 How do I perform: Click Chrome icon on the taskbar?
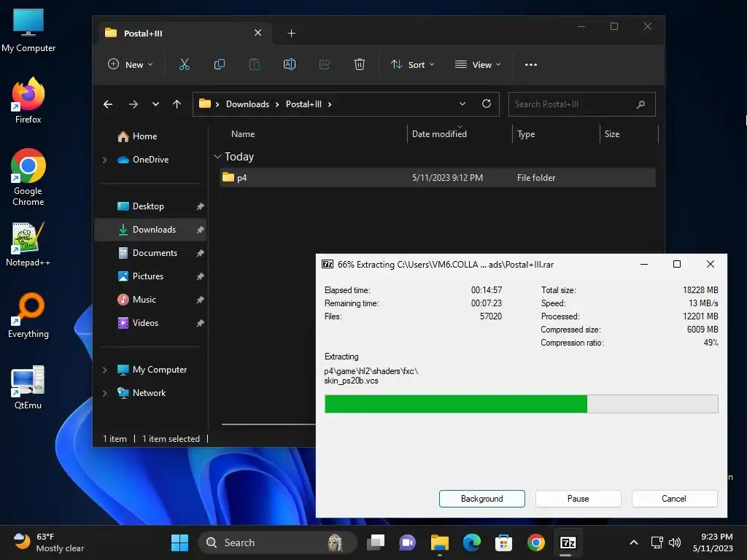536,542
